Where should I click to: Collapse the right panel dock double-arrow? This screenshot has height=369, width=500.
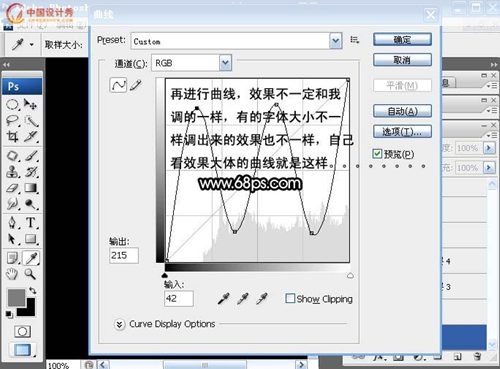pos(494,64)
